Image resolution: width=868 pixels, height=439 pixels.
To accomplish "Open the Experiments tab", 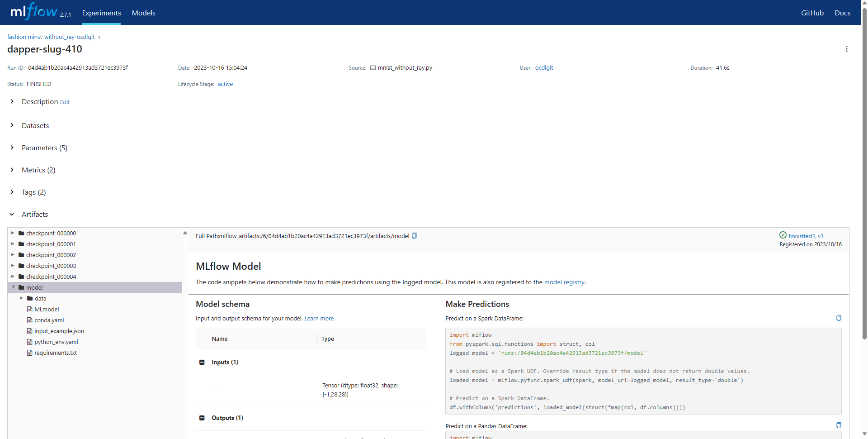I will (x=101, y=13).
